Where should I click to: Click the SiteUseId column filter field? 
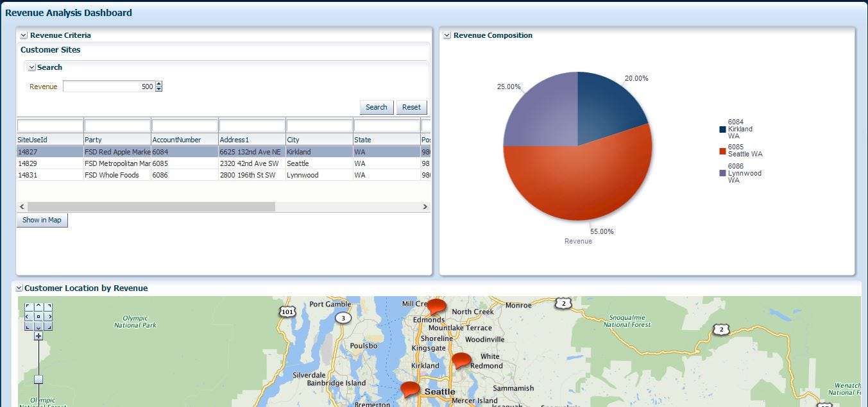coord(50,125)
